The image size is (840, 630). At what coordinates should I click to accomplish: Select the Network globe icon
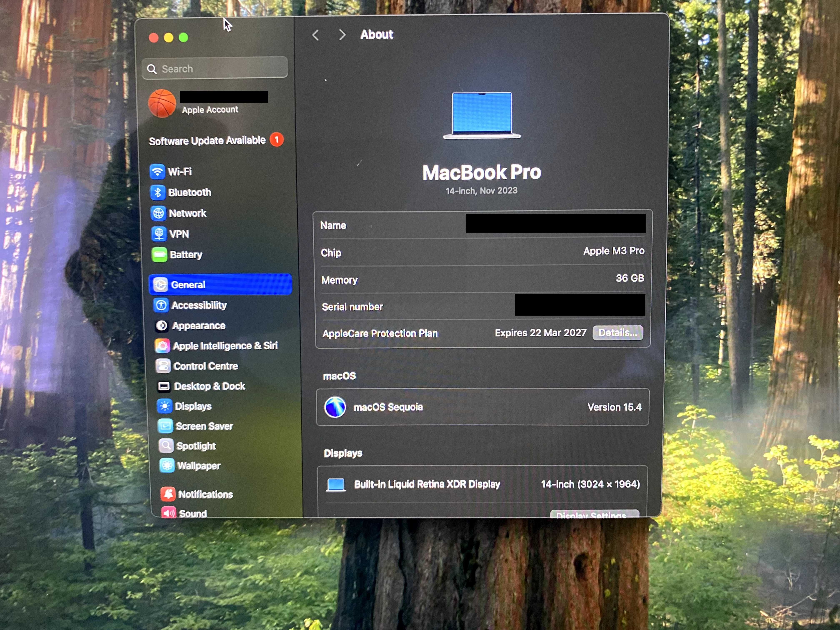[158, 213]
